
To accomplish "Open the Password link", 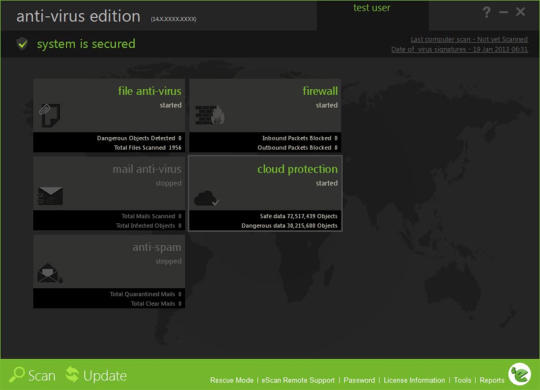I will [x=359, y=380].
